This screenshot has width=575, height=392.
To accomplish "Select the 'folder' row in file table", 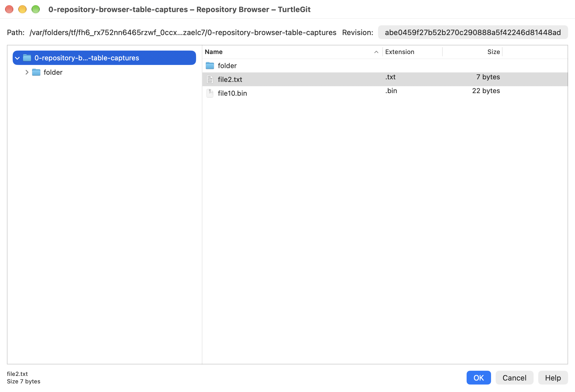I will (x=385, y=66).
